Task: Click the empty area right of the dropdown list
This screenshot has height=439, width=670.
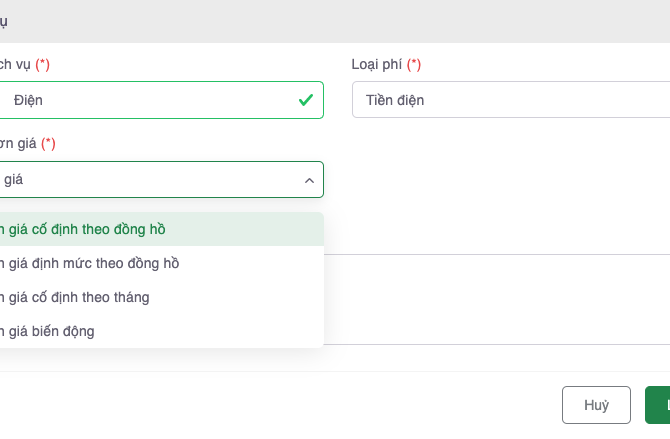Action: (x=500, y=300)
